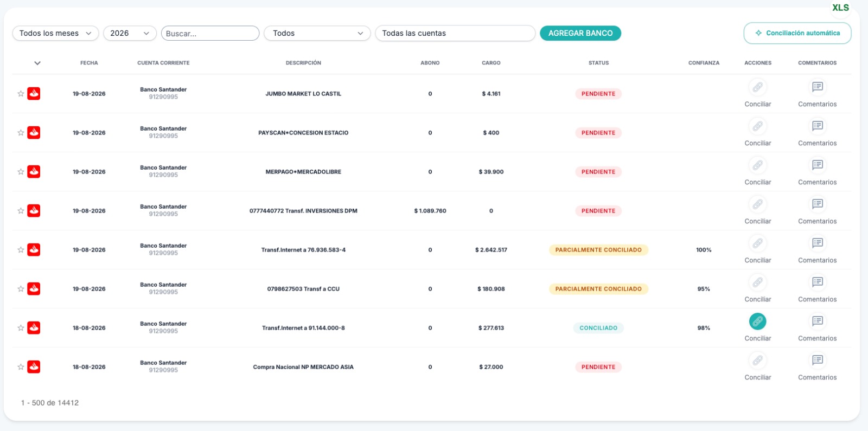Open comments for Compra Nacional NP MERCADO ASIA

pyautogui.click(x=817, y=361)
